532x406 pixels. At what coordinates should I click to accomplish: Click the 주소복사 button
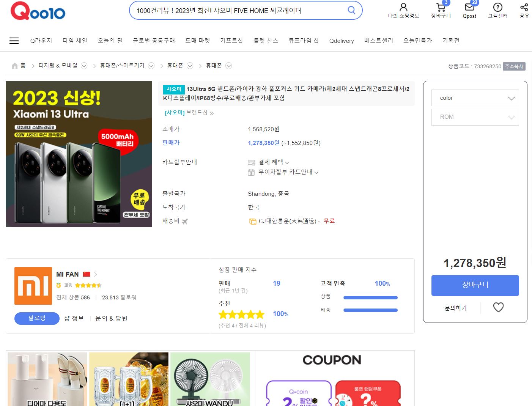click(x=514, y=66)
